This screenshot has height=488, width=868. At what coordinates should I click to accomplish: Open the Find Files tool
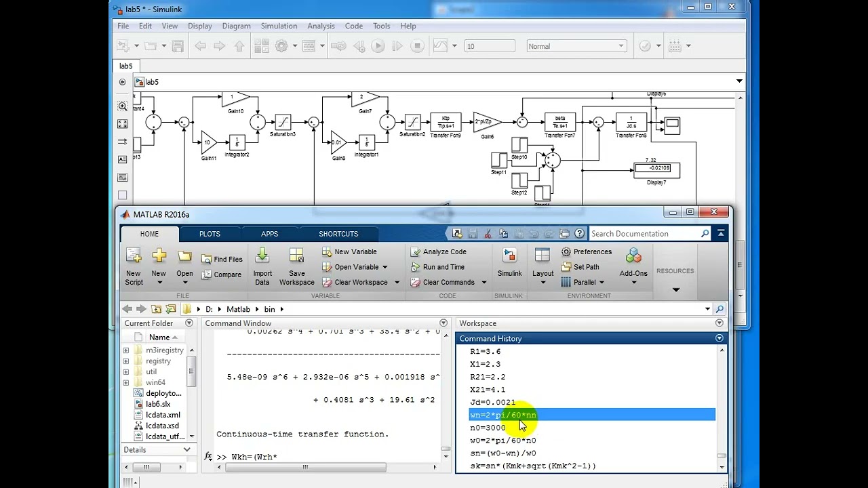tap(222, 260)
